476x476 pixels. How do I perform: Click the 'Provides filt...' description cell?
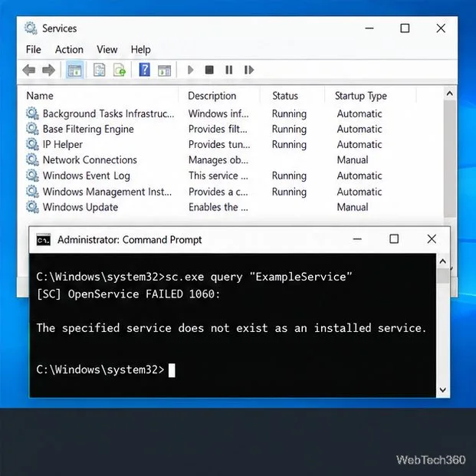218,129
